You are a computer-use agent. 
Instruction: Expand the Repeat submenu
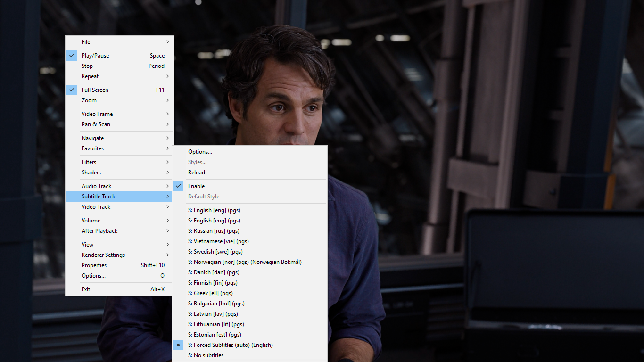pyautogui.click(x=119, y=76)
